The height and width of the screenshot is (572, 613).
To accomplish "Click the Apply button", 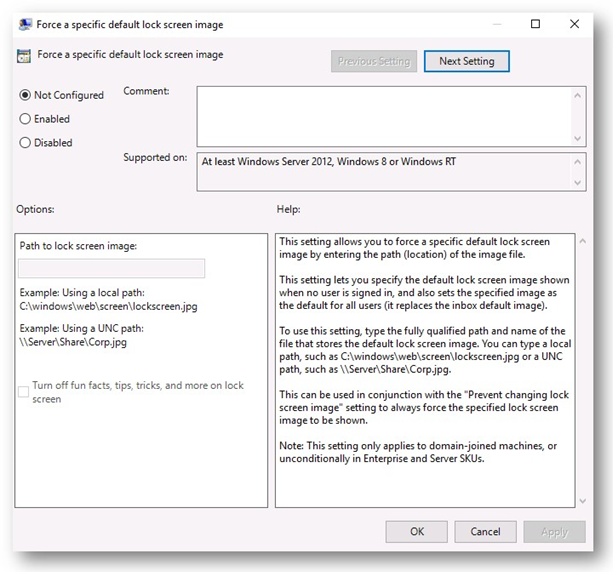I will tap(554, 532).
